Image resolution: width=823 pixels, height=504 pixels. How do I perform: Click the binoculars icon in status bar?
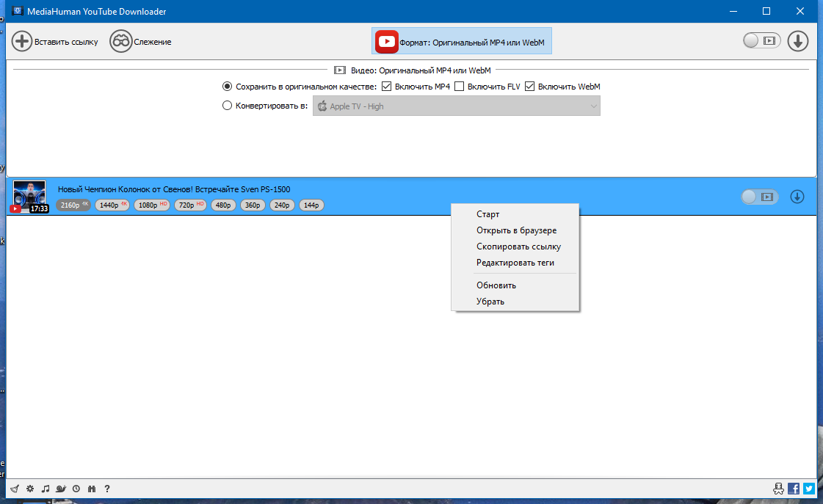[92, 489]
